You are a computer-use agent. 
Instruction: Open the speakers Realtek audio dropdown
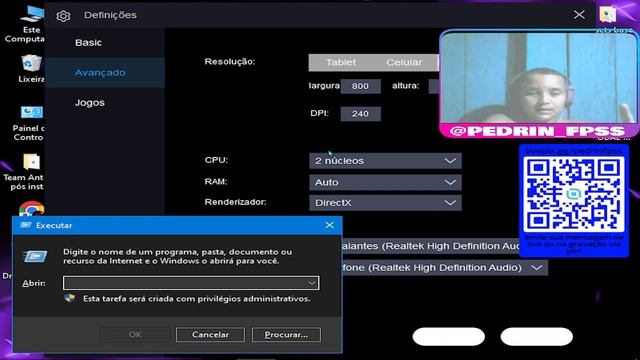tap(431, 246)
